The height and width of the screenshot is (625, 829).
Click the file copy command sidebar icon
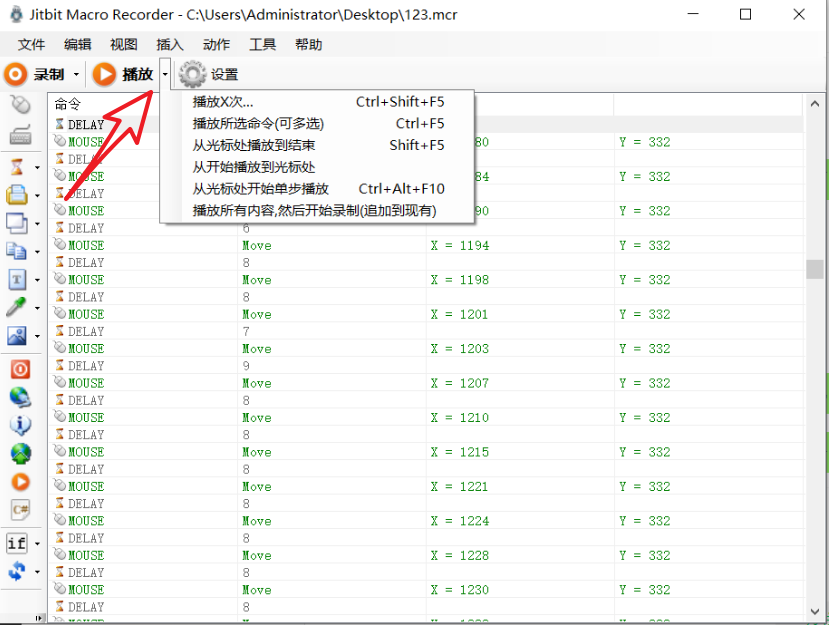pyautogui.click(x=17, y=251)
